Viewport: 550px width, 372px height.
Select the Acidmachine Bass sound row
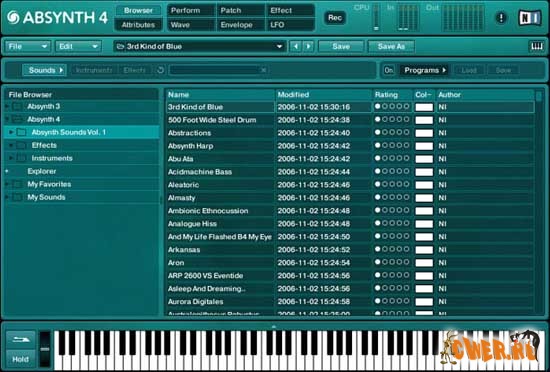tap(350, 172)
